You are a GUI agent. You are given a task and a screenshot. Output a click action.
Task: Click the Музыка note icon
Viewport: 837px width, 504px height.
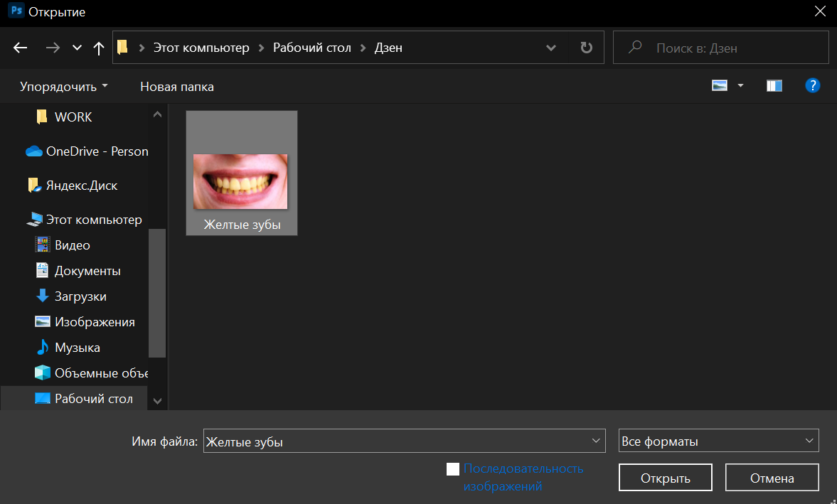tap(42, 347)
